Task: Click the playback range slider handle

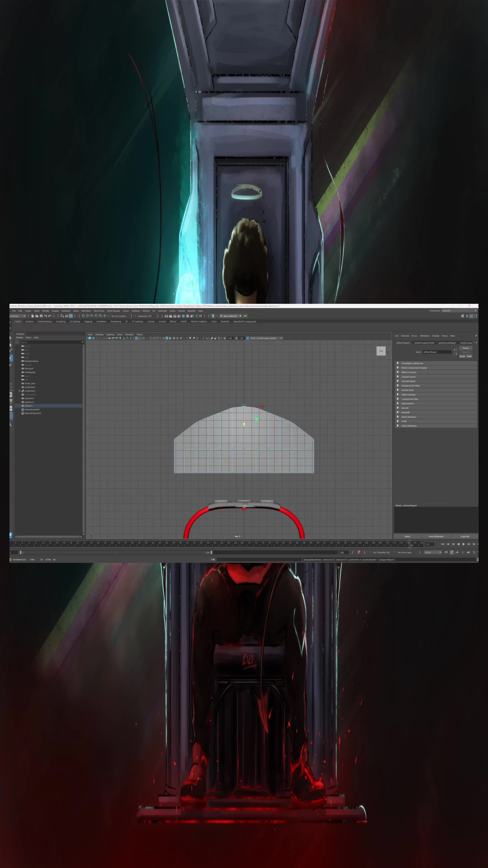Action: [211, 552]
